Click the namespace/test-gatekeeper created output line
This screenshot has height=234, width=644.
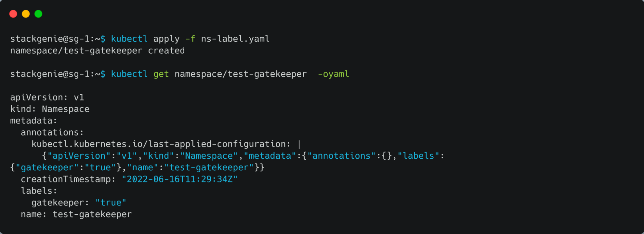(x=98, y=51)
